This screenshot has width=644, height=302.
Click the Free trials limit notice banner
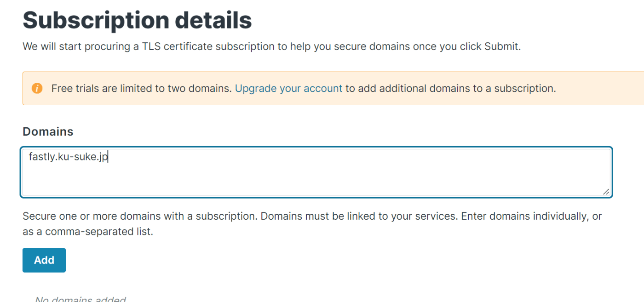click(333, 88)
